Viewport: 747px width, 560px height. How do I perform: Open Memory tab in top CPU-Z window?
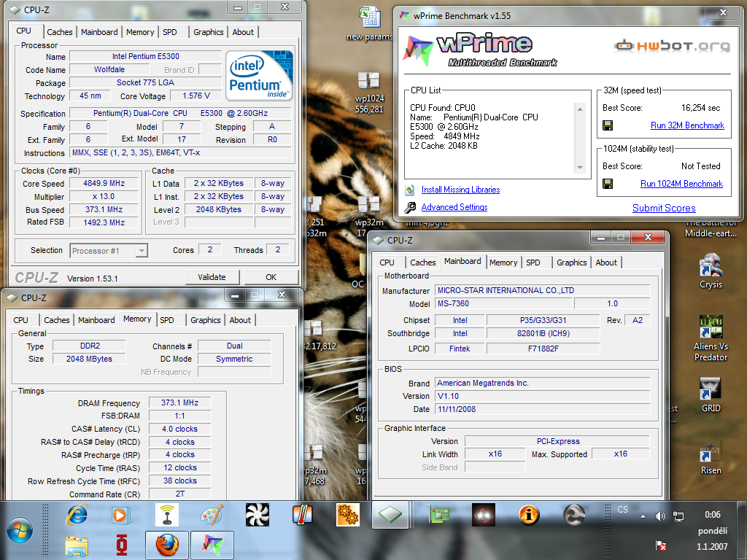click(140, 32)
